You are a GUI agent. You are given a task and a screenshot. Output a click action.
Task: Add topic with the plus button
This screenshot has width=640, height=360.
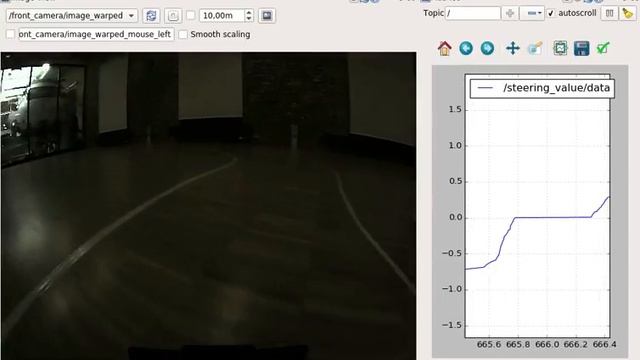point(510,13)
